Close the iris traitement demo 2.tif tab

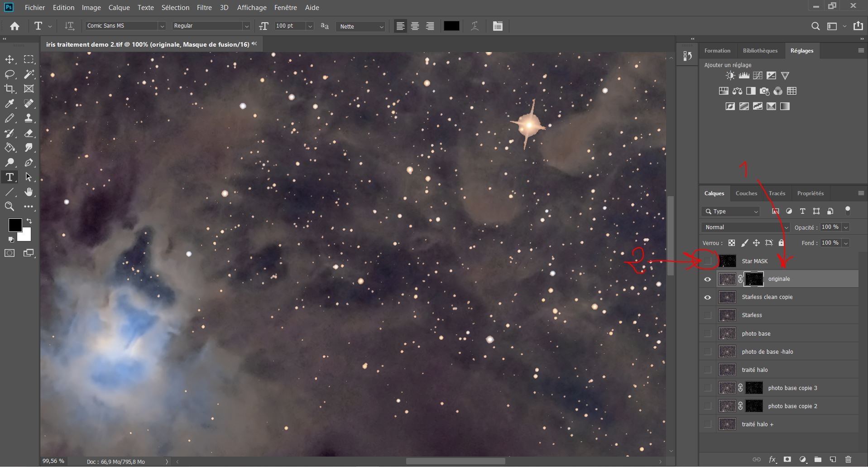[x=254, y=44]
